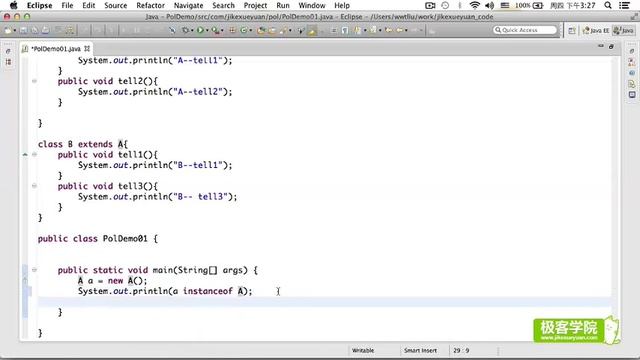Collapse class B tell1() method fold
Image resolution: width=640 pixels, height=360 pixels.
[x=34, y=155]
